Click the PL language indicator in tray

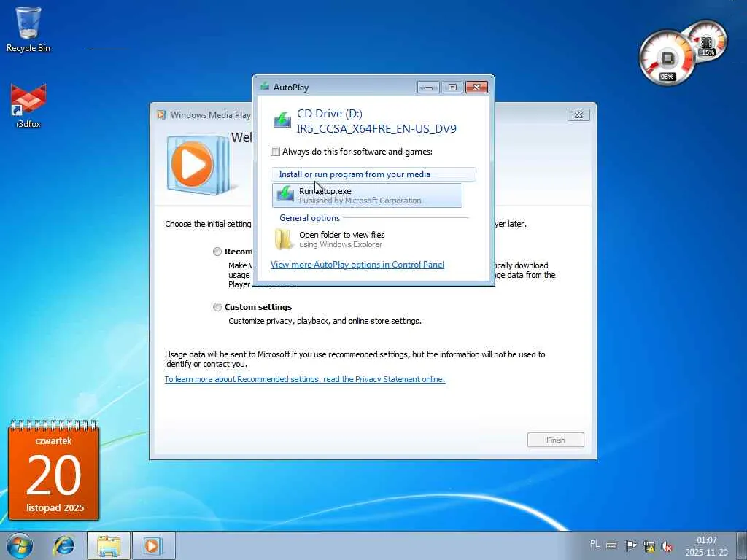595,544
